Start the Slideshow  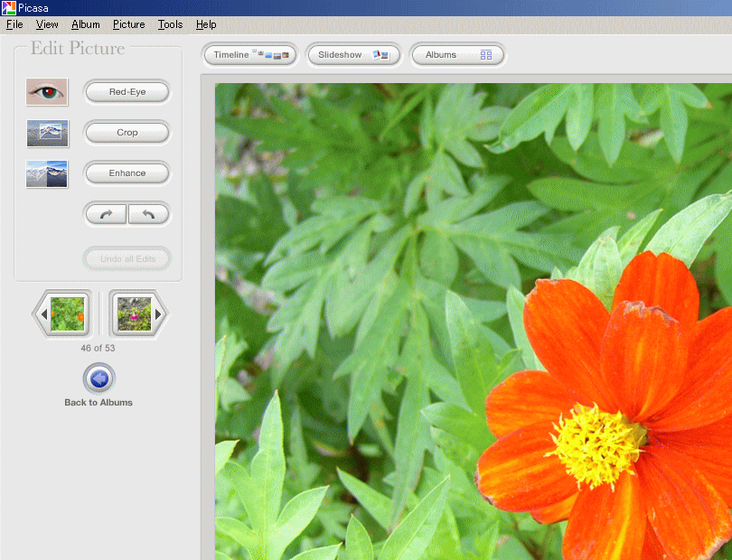353,55
